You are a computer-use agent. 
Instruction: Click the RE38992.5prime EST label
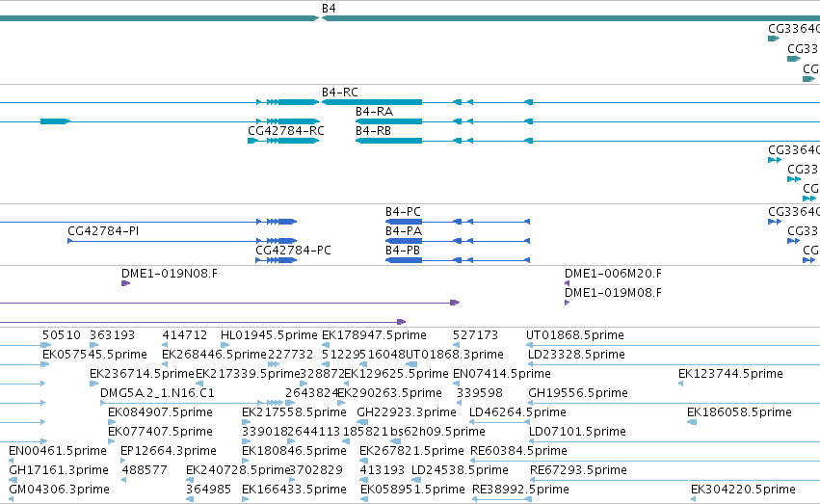(x=520, y=490)
